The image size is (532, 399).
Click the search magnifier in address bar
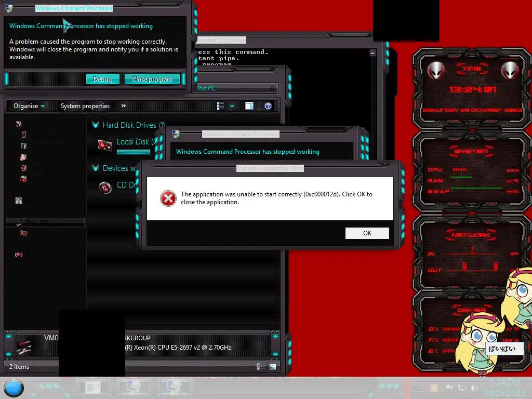273,88
